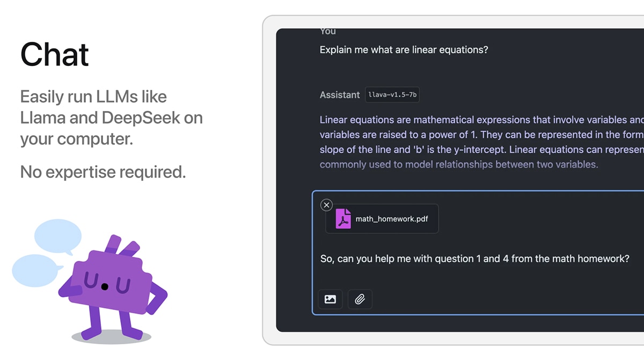Click the 'No expertise required.' text

(x=103, y=172)
